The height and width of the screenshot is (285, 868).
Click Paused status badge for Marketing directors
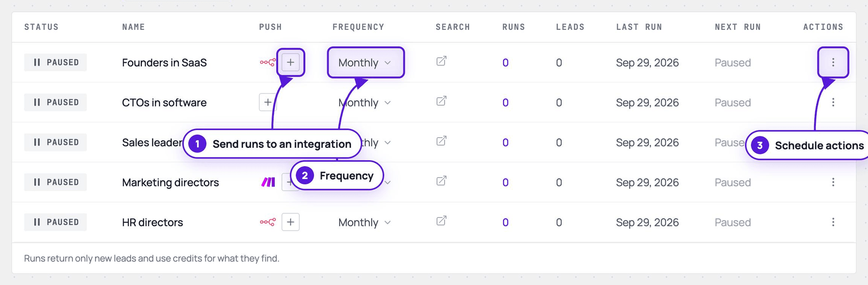coord(55,182)
